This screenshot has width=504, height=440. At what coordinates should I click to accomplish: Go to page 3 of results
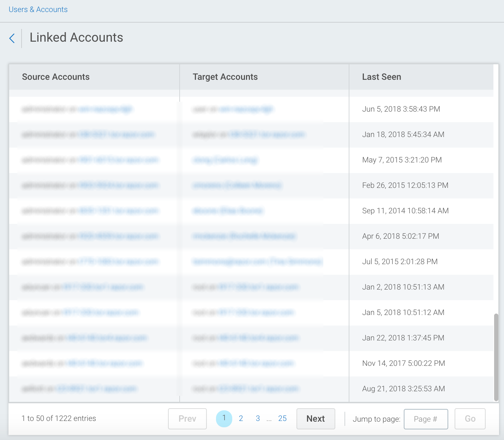(258, 418)
